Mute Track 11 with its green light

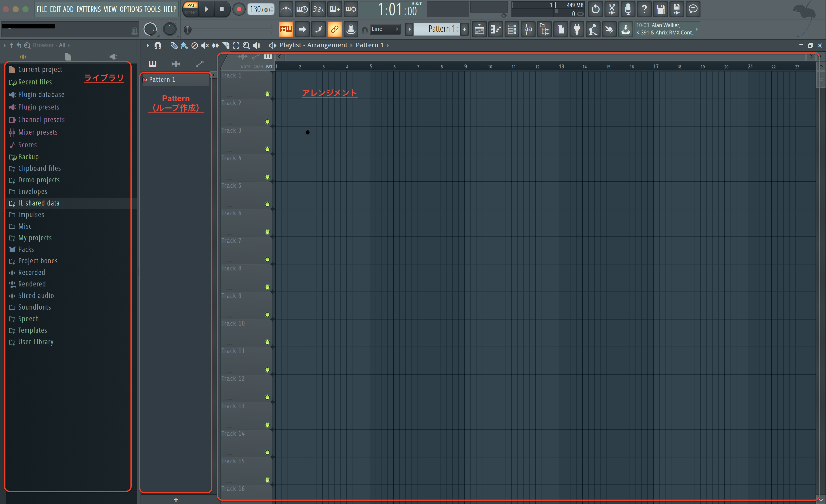tap(267, 370)
